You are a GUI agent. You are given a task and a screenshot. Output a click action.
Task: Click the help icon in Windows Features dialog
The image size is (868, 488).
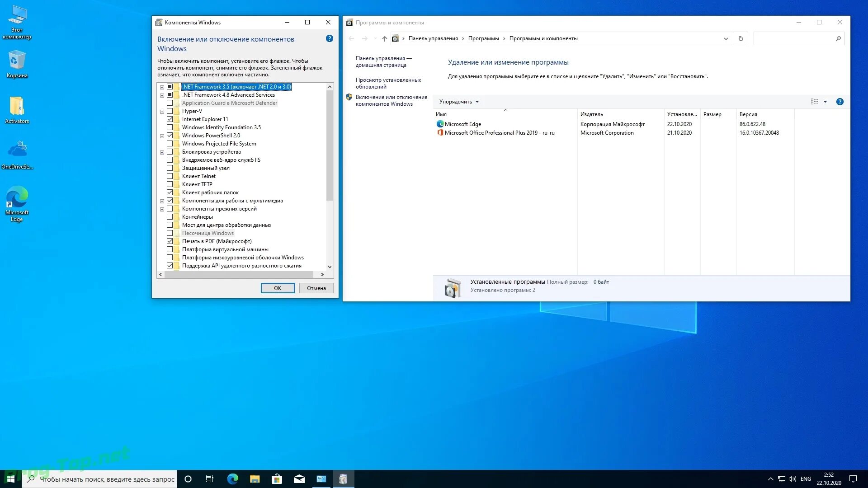tap(330, 39)
